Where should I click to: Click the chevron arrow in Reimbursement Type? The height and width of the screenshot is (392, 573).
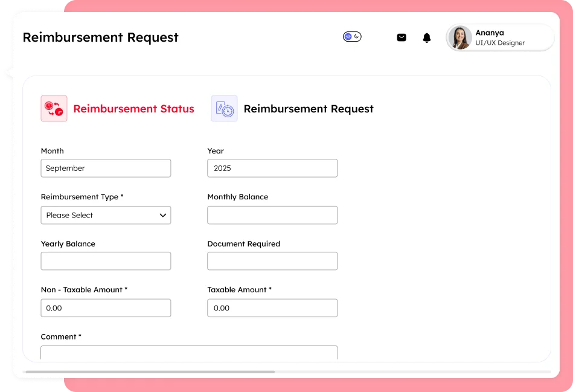coord(162,215)
